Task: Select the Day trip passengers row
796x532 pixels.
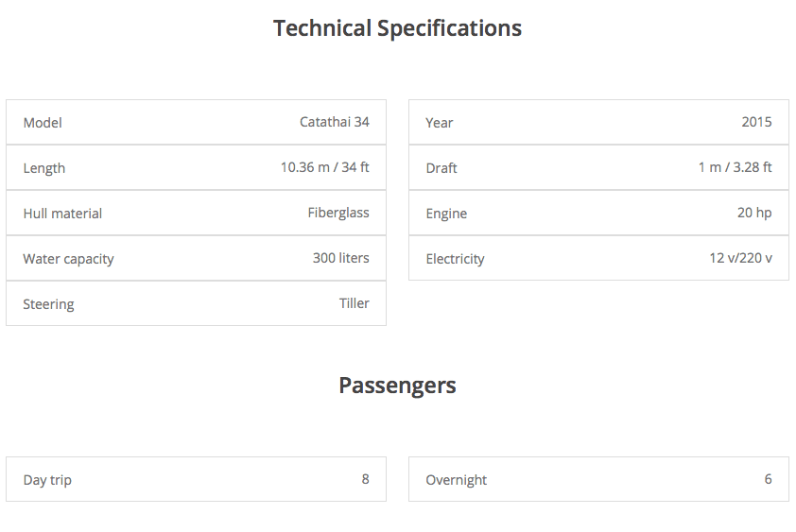Action: 196,480
